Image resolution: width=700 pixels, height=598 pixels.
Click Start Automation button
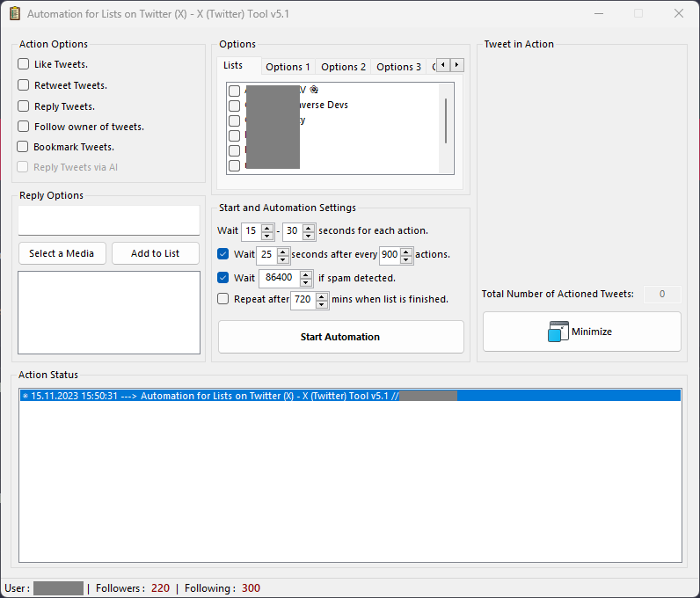click(x=341, y=337)
